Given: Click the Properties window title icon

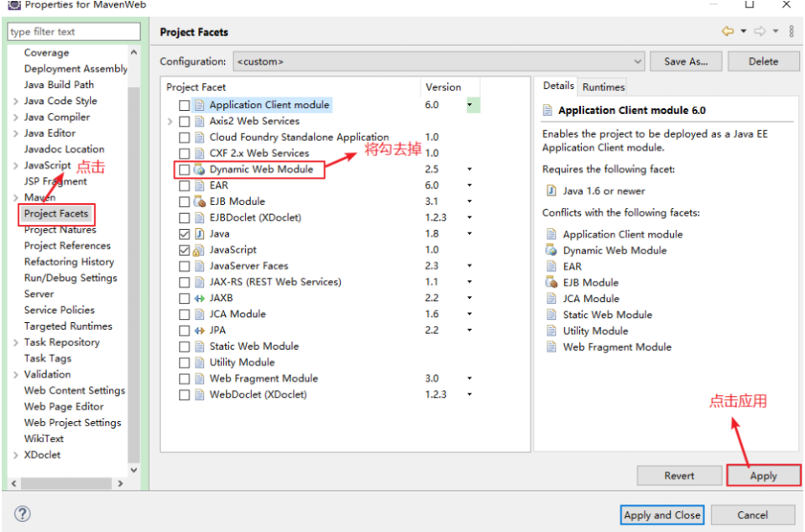Looking at the screenshot, I should [14, 5].
